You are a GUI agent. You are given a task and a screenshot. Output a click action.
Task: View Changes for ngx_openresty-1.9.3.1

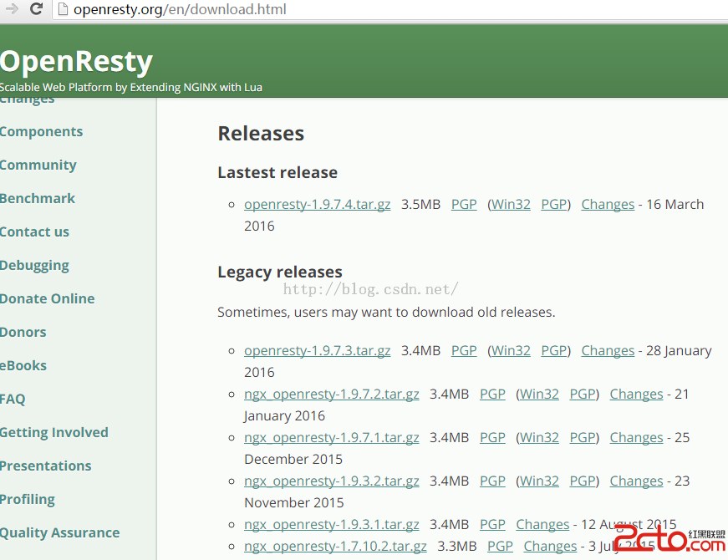542,525
